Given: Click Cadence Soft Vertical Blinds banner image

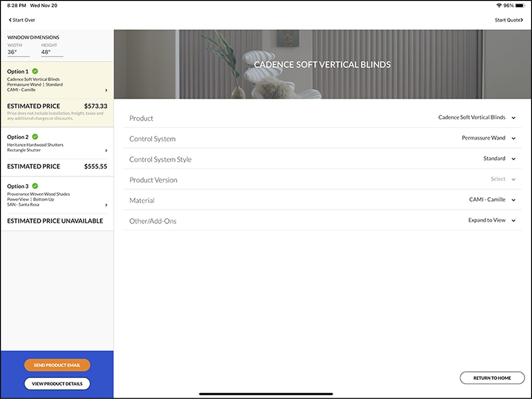Looking at the screenshot, I should point(322,64).
